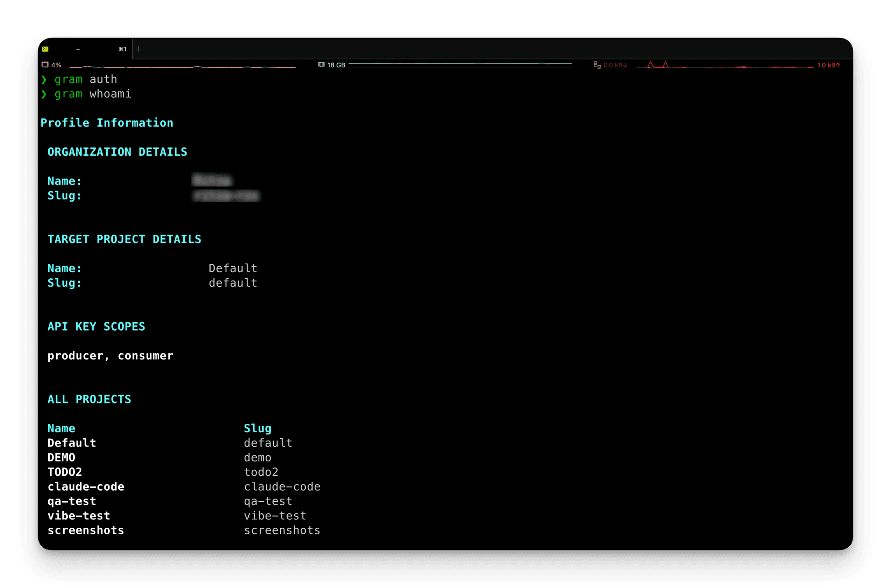Click the upload rate arrow icon near 1.0 kB
The height and width of the screenshot is (588, 891).
click(838, 65)
